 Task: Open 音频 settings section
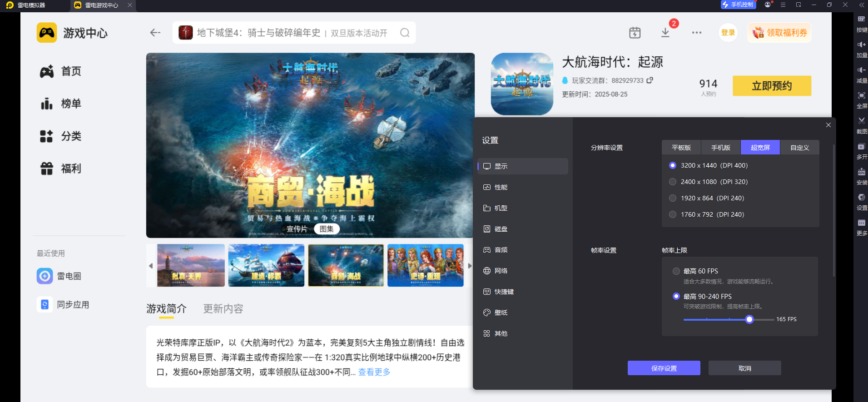523,250
